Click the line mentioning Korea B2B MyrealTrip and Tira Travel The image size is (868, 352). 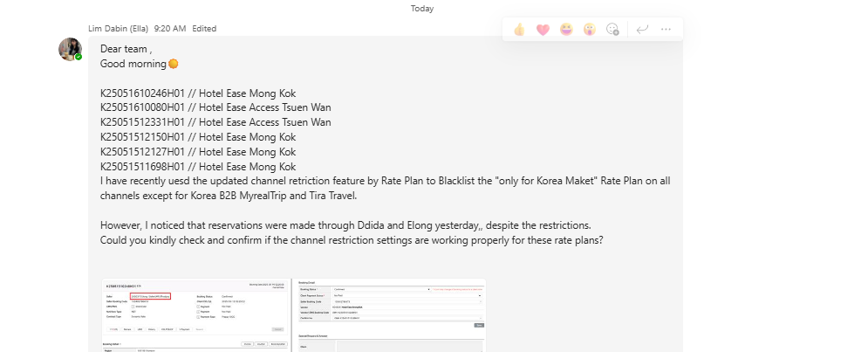tap(229, 196)
